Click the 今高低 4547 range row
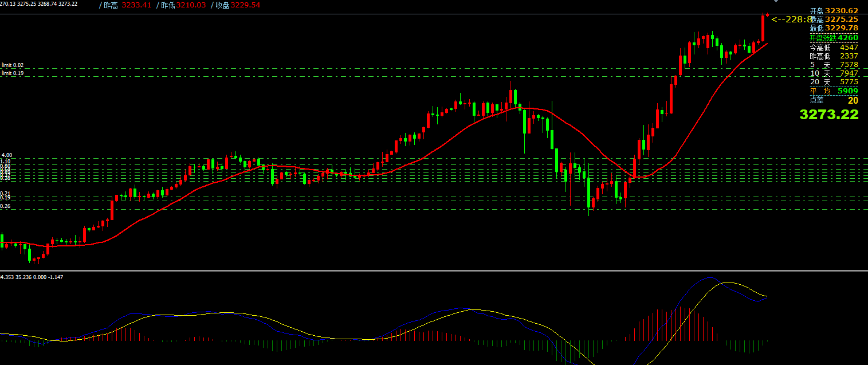The height and width of the screenshot is (365, 868). point(834,48)
